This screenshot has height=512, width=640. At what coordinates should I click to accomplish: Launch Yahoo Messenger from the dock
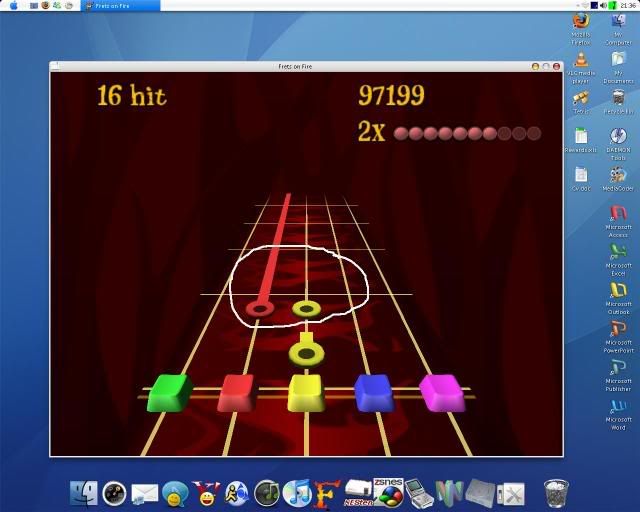pyautogui.click(x=207, y=494)
